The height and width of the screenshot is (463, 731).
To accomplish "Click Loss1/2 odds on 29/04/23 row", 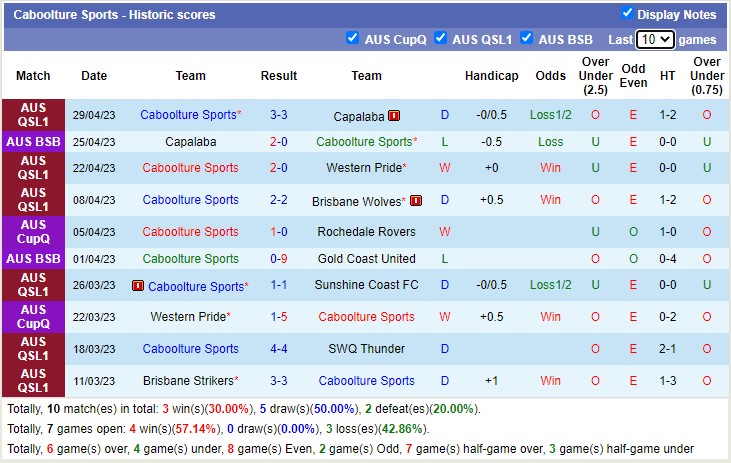I will click(551, 115).
